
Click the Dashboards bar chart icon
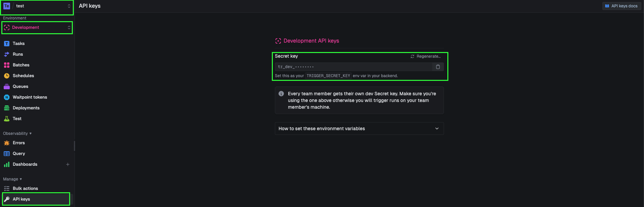click(x=7, y=164)
